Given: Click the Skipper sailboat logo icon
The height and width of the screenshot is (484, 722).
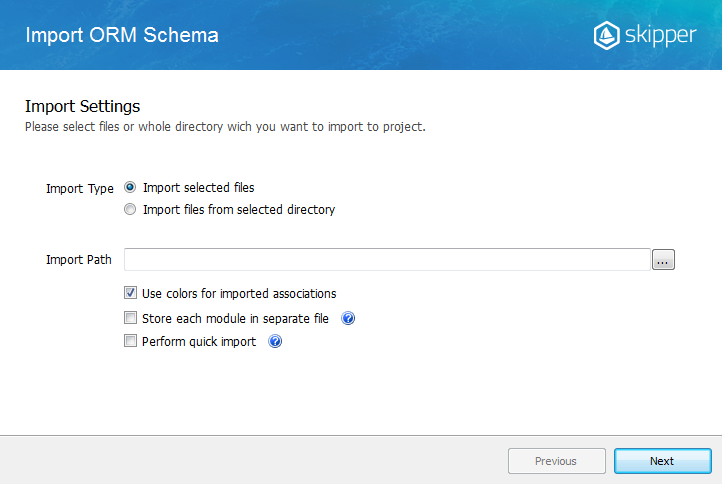Looking at the screenshot, I should (x=606, y=35).
